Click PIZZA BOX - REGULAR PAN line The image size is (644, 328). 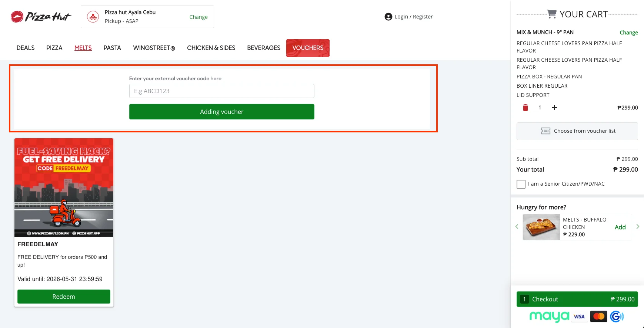[x=549, y=77]
